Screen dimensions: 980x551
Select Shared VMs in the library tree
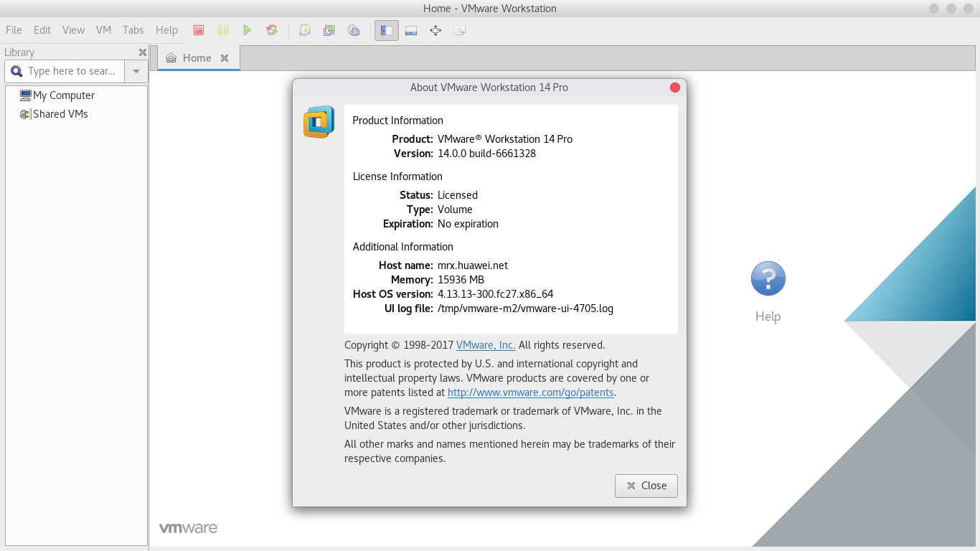click(60, 114)
